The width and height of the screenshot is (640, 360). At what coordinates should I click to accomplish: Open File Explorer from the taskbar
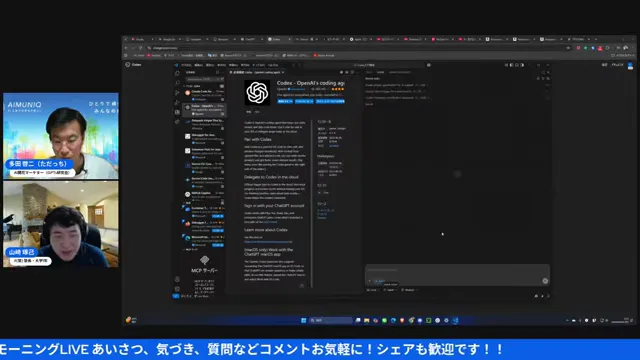tap(367, 320)
